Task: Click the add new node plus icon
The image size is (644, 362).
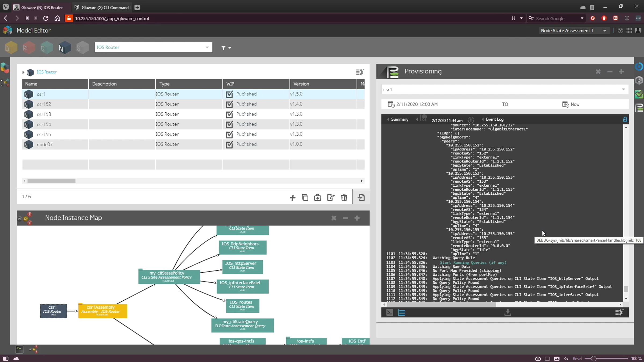Action: (292, 198)
